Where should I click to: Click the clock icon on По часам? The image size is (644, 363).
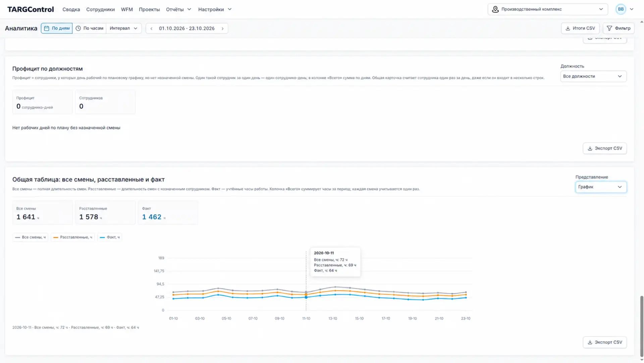coord(78,29)
